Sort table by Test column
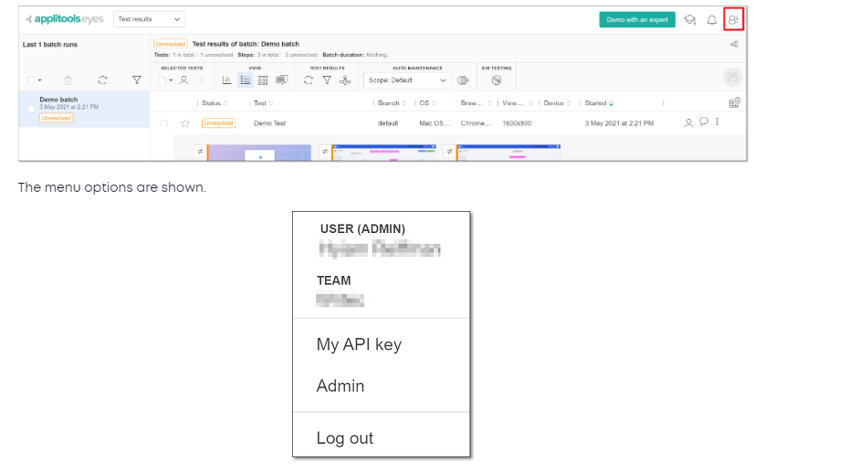Image resolution: width=868 pixels, height=476 pixels. (x=264, y=103)
